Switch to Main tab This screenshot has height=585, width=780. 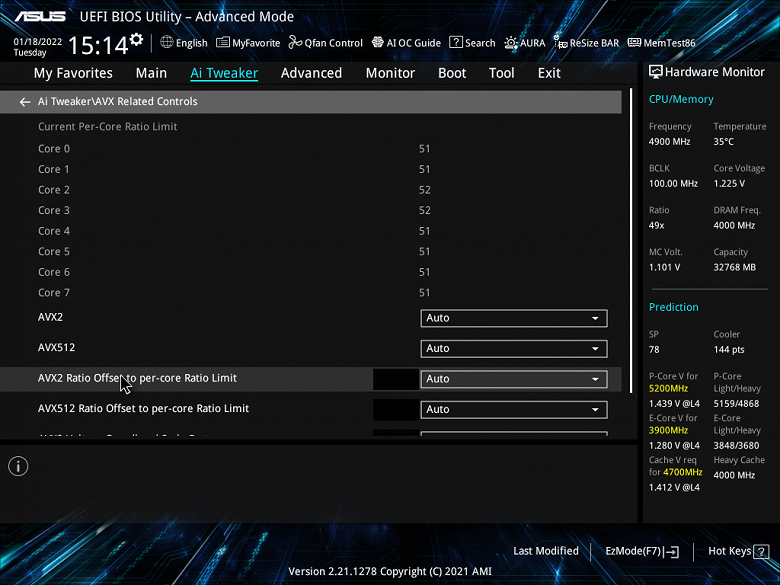pyautogui.click(x=151, y=73)
